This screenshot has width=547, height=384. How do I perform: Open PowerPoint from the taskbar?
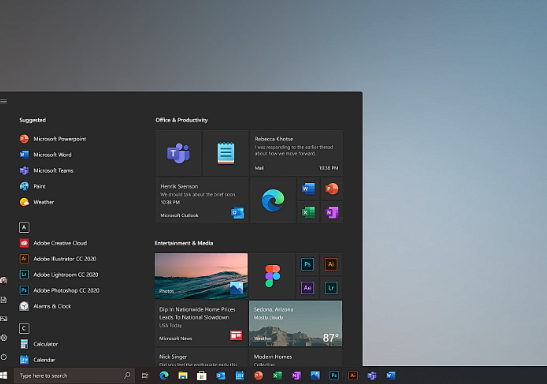pos(258,375)
